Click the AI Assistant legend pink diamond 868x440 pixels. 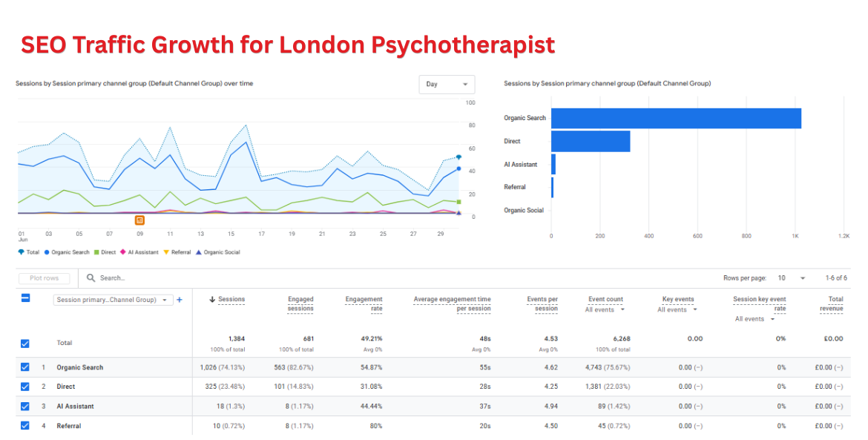tap(123, 252)
